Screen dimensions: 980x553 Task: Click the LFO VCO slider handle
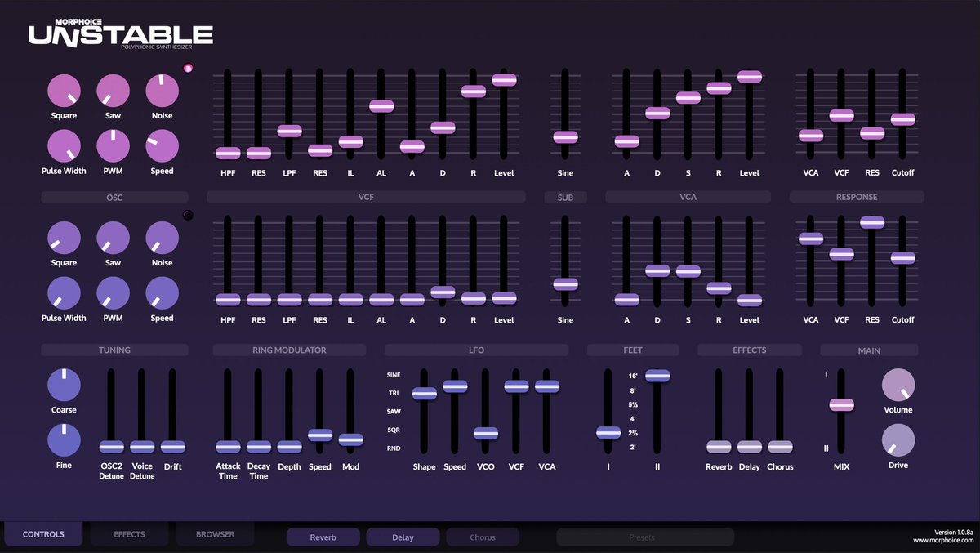click(x=486, y=433)
